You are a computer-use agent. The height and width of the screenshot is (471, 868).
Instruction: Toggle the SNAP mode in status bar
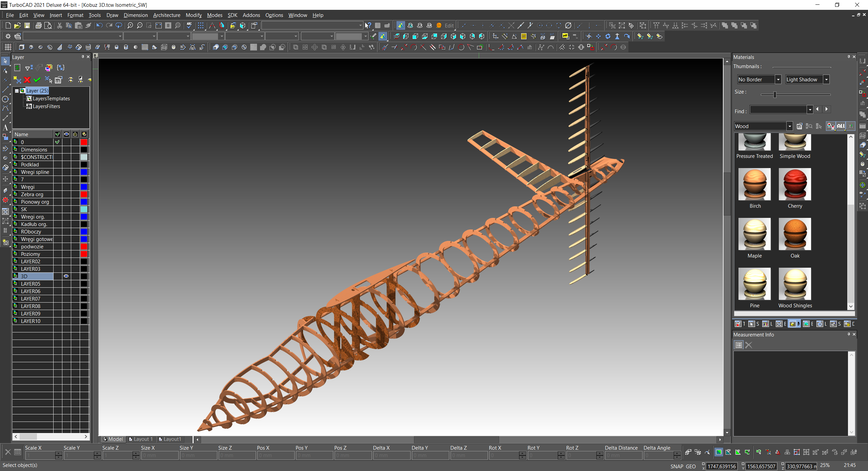(x=676, y=466)
